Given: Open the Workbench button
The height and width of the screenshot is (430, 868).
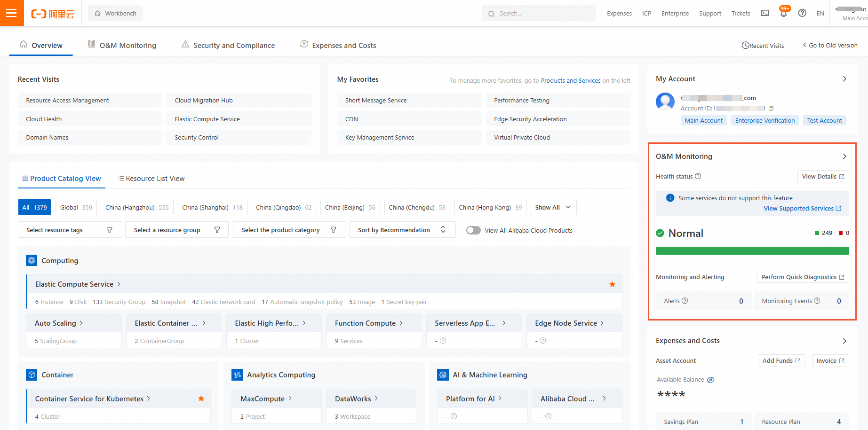Looking at the screenshot, I should click(115, 13).
